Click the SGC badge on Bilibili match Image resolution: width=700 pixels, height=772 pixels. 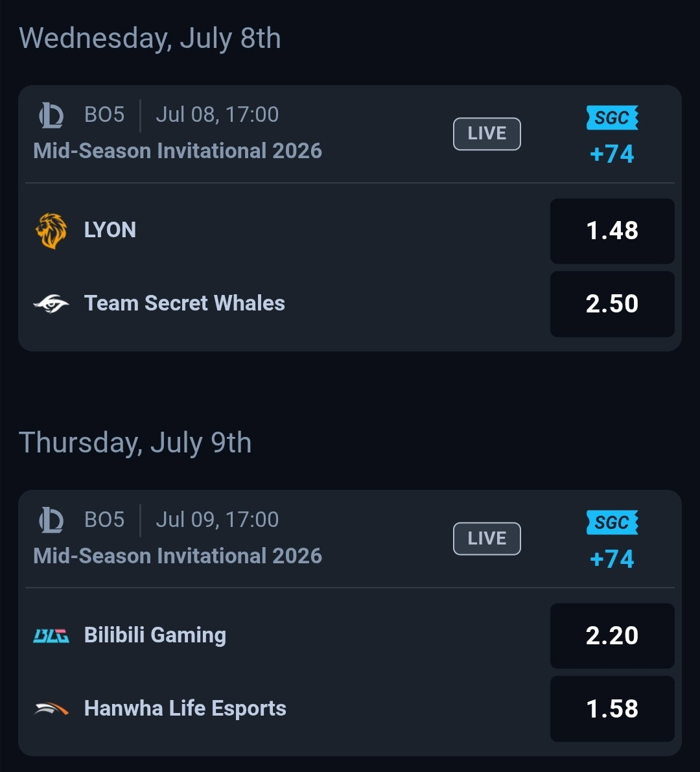612,522
